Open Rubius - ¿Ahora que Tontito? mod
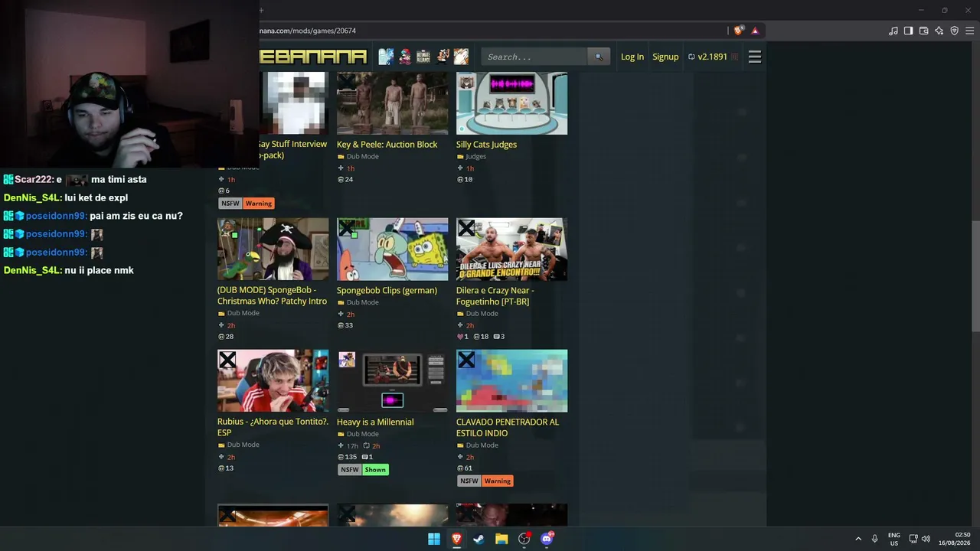The height and width of the screenshot is (551, 980). (273, 427)
